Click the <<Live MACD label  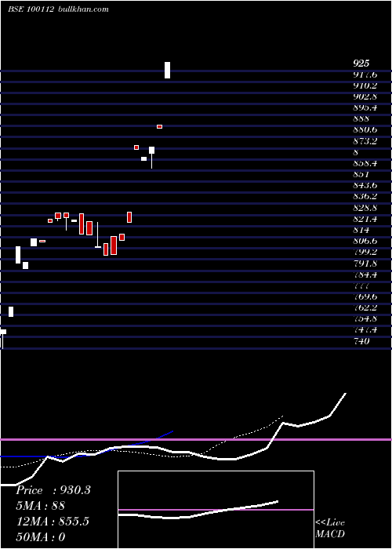330,529
